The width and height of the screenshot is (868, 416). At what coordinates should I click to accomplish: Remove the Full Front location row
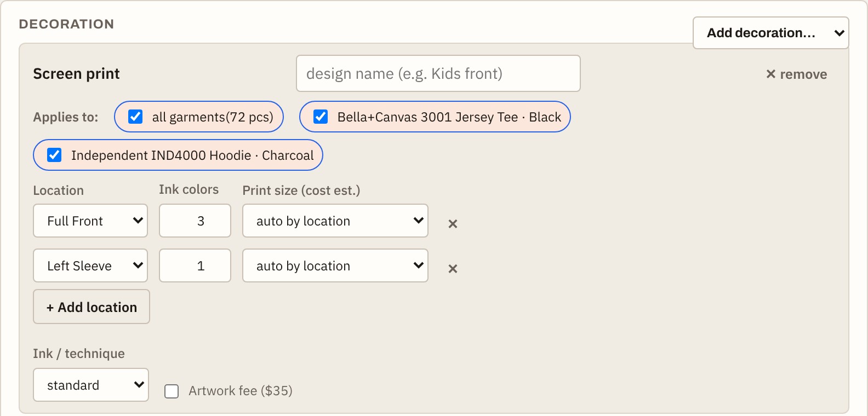point(453,223)
